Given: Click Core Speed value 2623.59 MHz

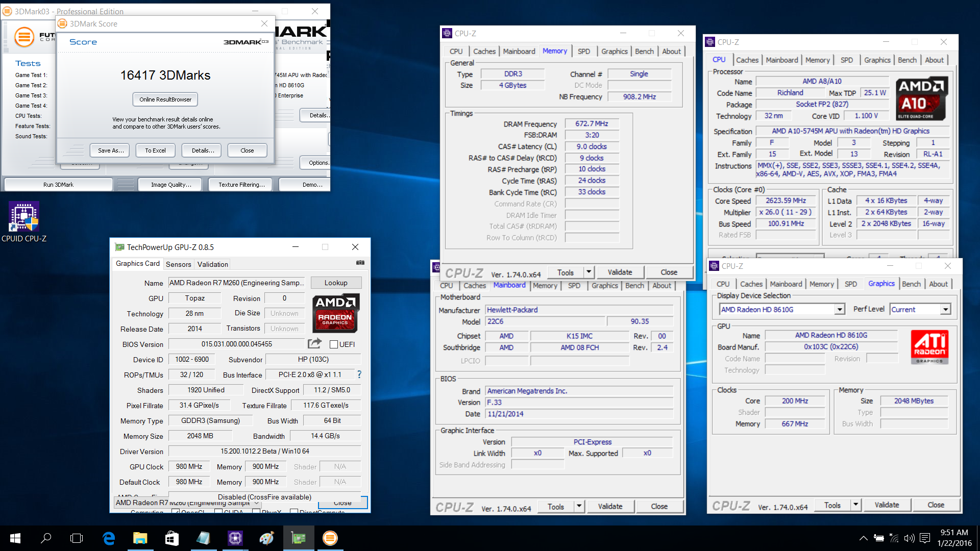Looking at the screenshot, I should point(786,201).
